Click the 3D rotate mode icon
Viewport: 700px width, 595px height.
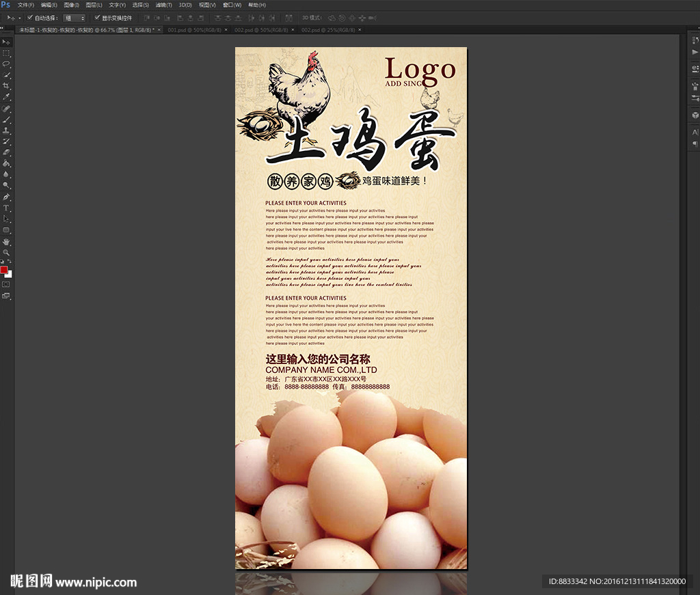332,18
